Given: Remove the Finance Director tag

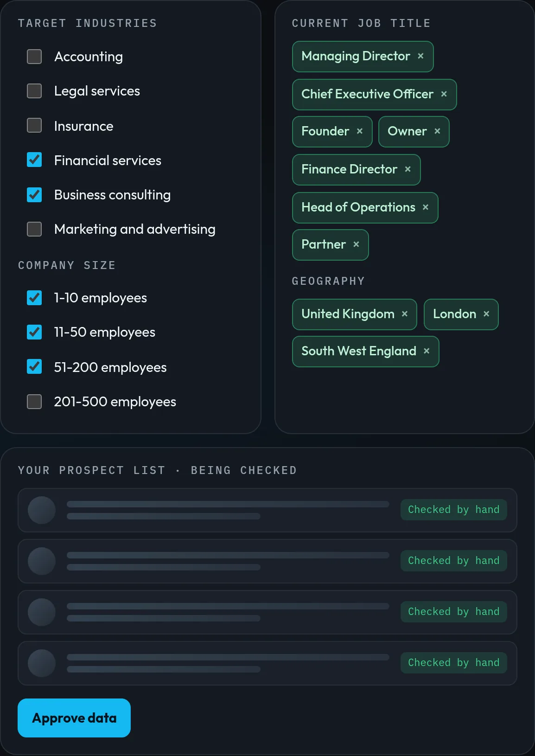Looking at the screenshot, I should click(x=408, y=169).
